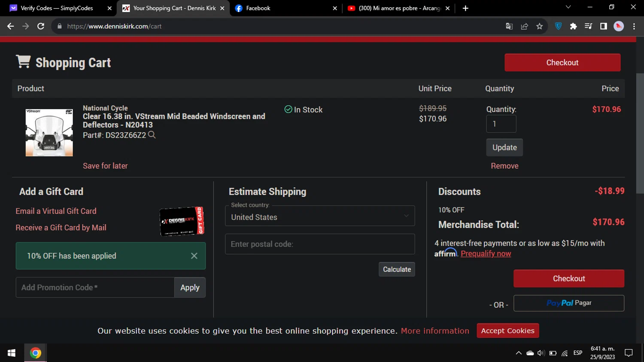
Task: Click Email a Virtual Gift Card link
Action: (56, 211)
